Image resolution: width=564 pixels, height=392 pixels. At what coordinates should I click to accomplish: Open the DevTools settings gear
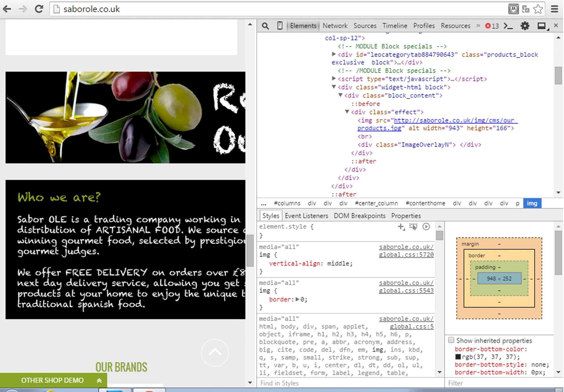[x=525, y=26]
